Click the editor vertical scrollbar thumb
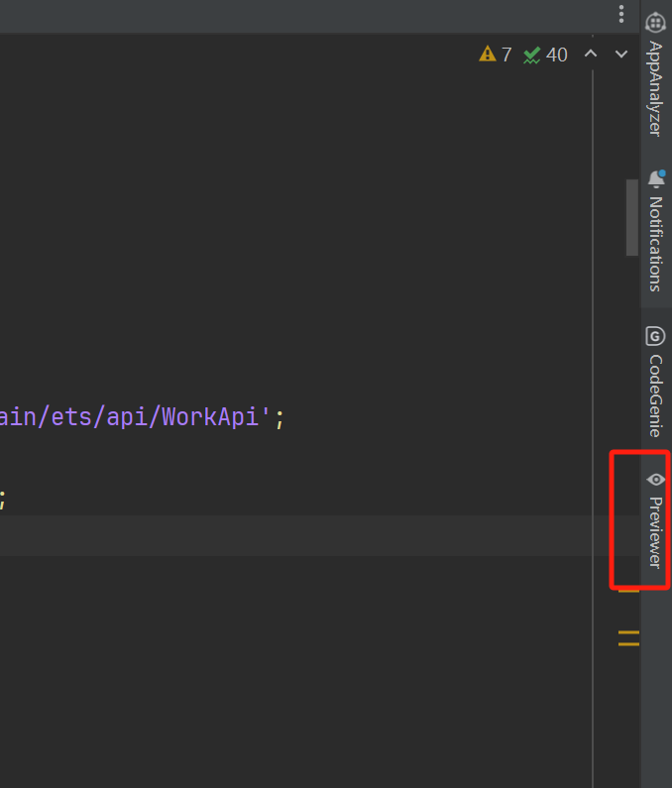This screenshot has height=788, width=672. 631,217
